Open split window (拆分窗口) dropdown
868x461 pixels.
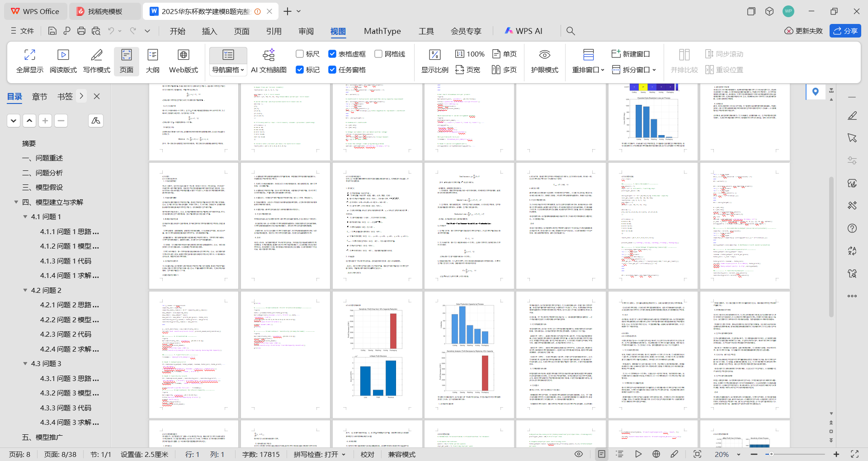634,70
